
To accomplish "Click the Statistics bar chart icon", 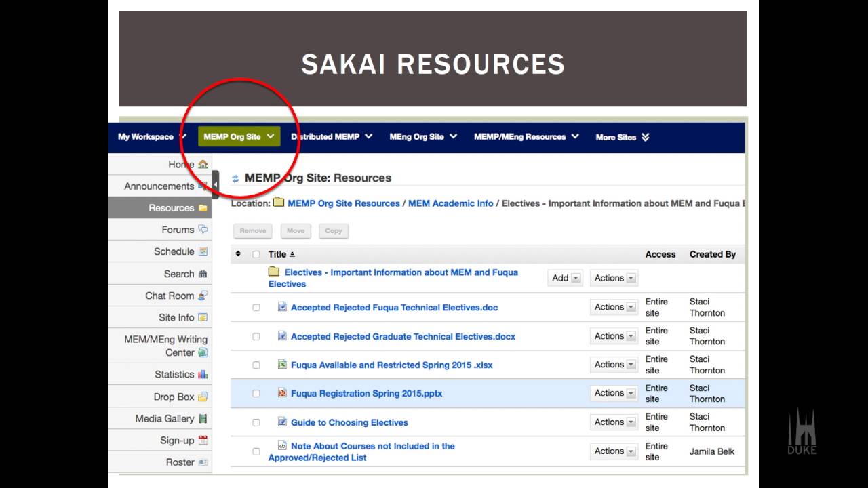I will coord(203,374).
